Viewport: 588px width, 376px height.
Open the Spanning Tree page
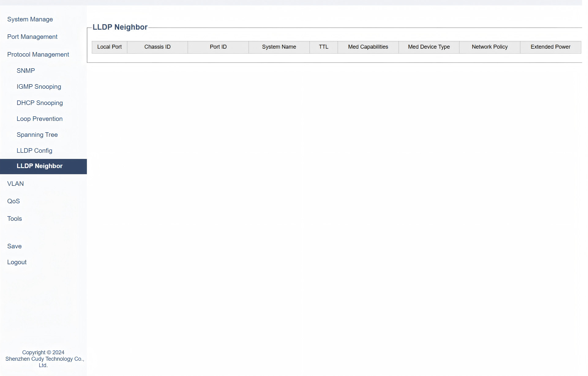pos(37,135)
